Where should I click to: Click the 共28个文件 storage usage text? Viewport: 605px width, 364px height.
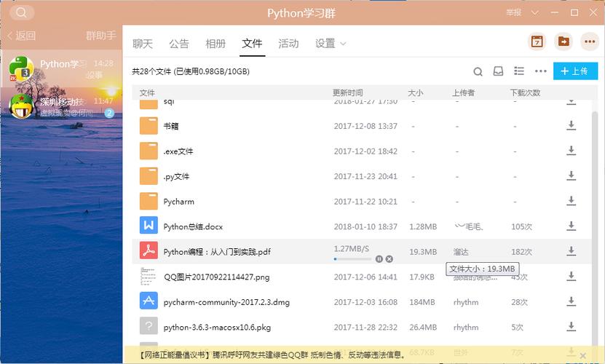191,71
